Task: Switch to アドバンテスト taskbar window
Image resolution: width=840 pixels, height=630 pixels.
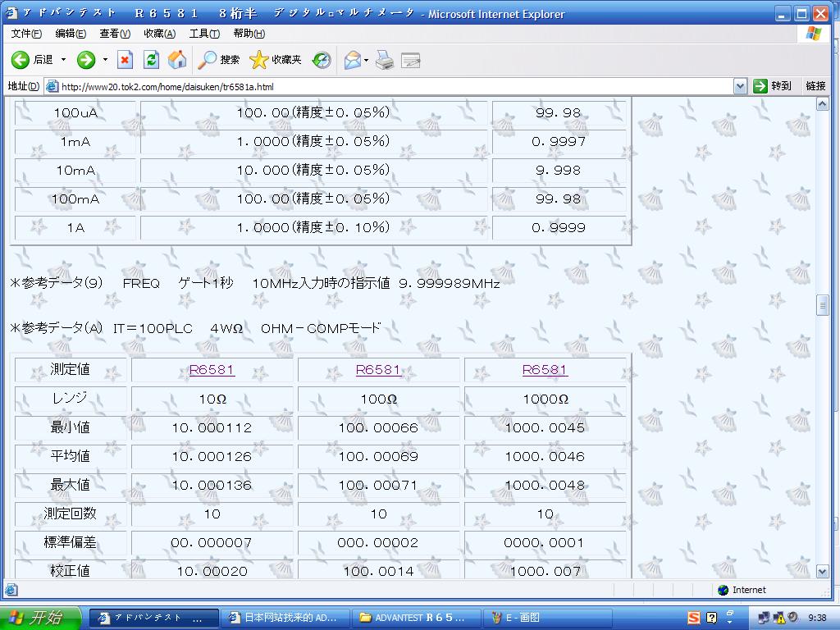Action: click(x=153, y=618)
